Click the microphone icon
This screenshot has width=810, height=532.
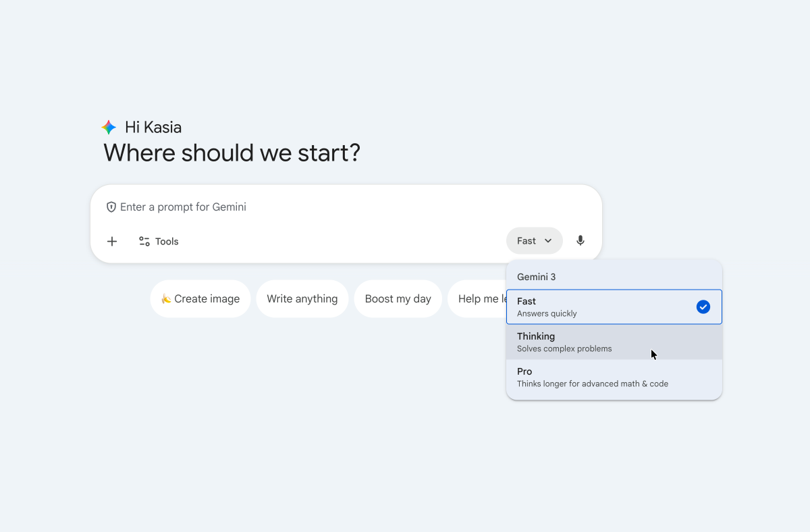click(580, 241)
